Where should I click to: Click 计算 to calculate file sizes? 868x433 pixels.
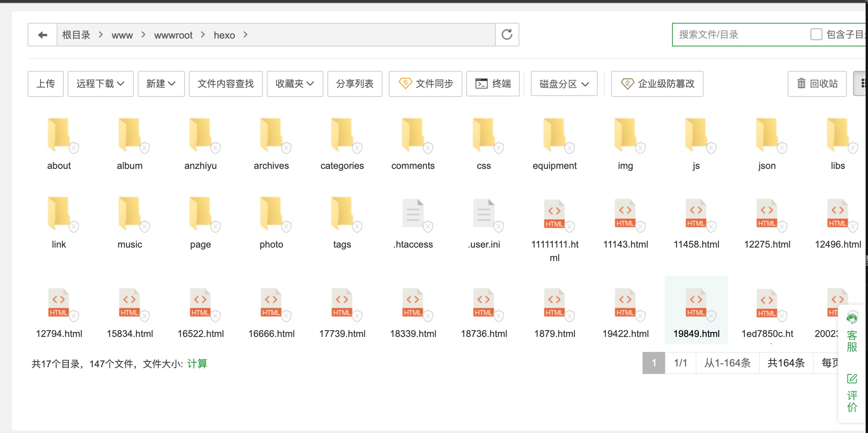coord(198,363)
